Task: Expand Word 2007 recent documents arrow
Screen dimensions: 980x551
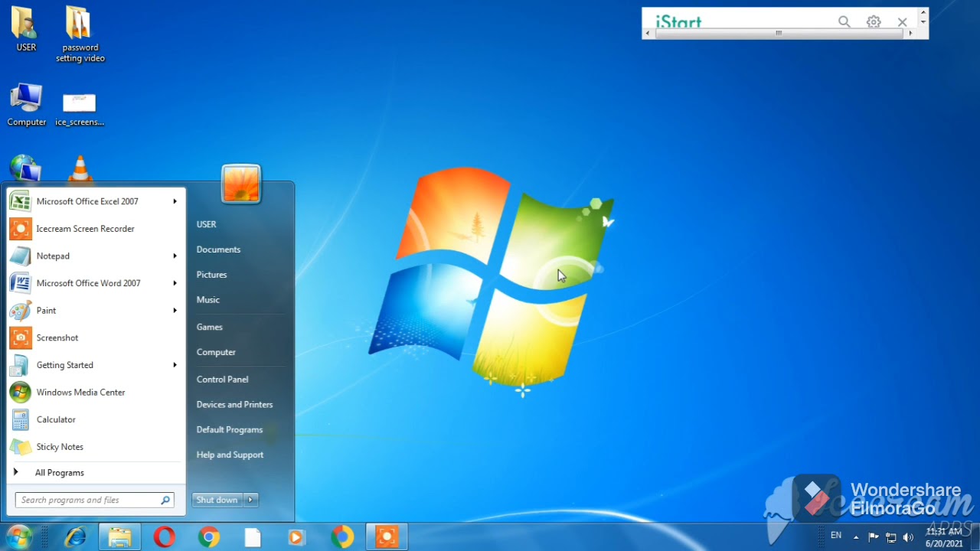Action: click(x=175, y=283)
